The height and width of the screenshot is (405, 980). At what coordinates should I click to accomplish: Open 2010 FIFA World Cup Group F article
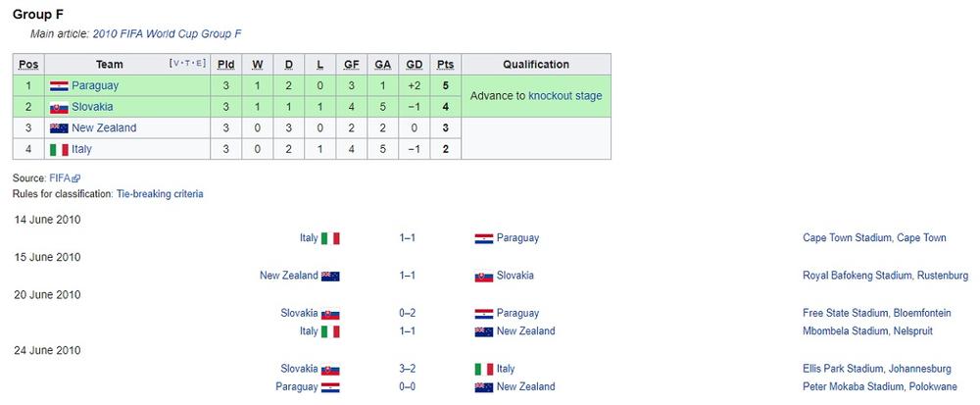point(167,34)
